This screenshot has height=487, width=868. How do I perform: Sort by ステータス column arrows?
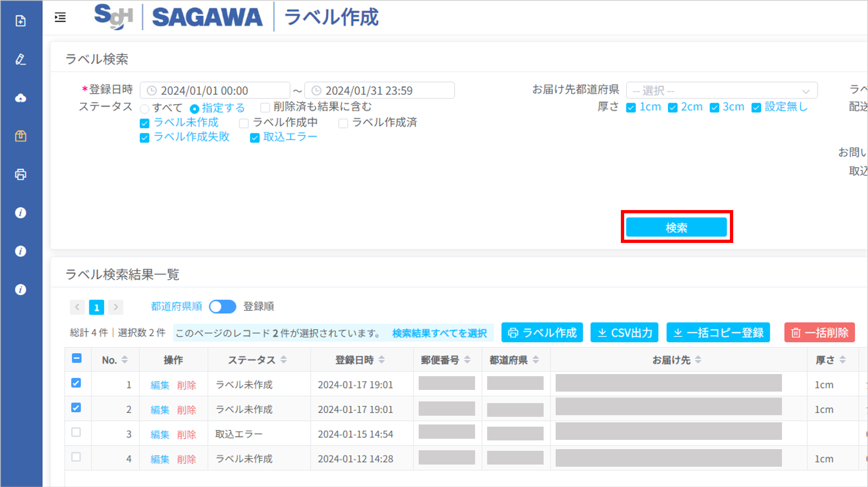pos(284,360)
